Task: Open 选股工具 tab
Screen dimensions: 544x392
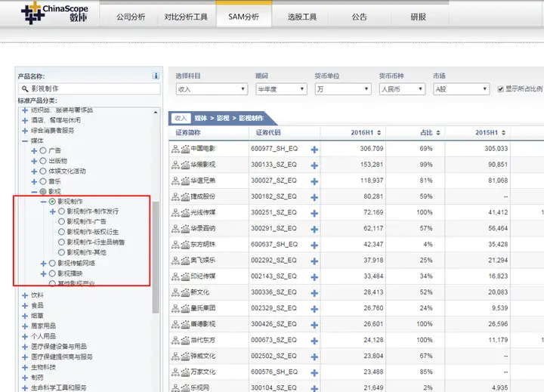Action: click(x=302, y=17)
